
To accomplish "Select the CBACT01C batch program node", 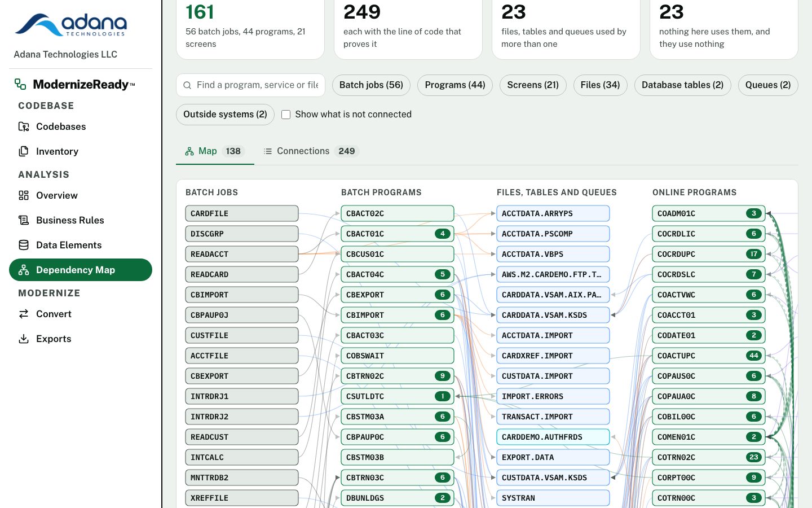I will point(398,234).
